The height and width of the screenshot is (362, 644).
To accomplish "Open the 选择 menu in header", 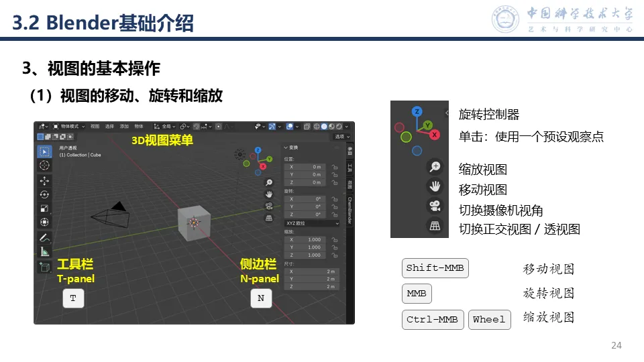I will pos(109,127).
